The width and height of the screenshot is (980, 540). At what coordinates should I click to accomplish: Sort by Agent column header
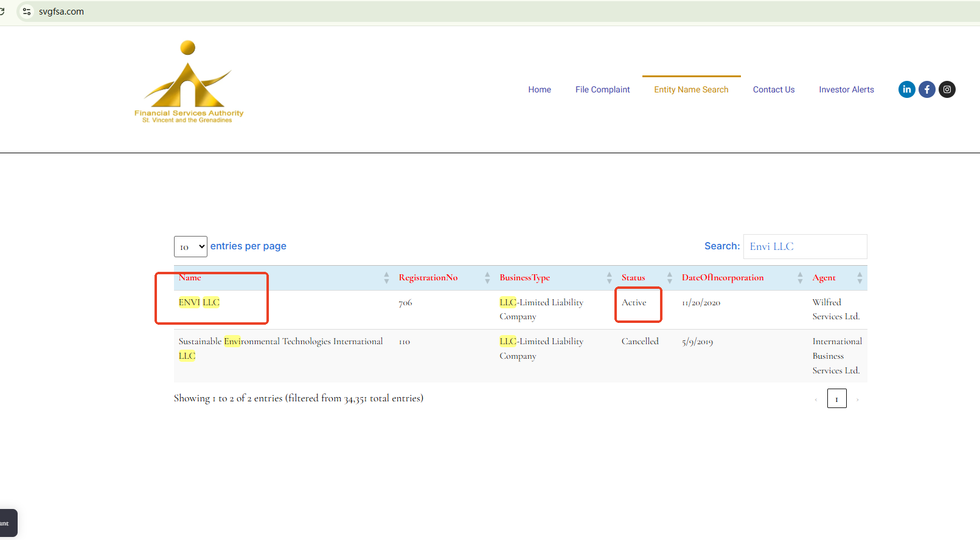point(824,278)
